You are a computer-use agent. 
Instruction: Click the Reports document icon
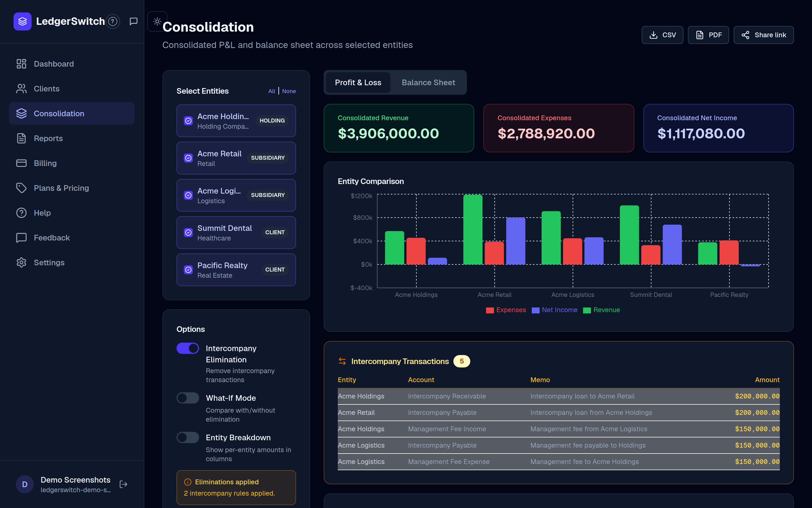(x=21, y=138)
